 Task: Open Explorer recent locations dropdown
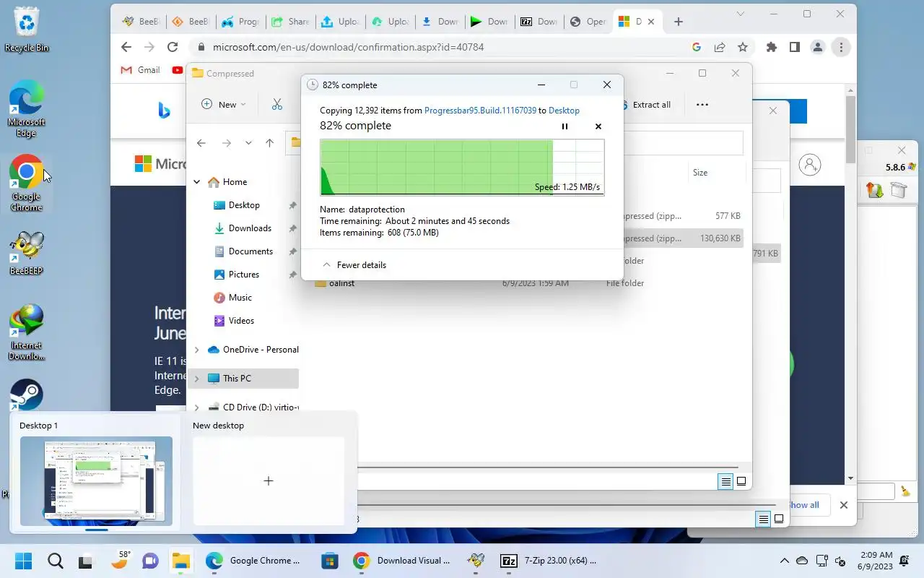coord(248,143)
